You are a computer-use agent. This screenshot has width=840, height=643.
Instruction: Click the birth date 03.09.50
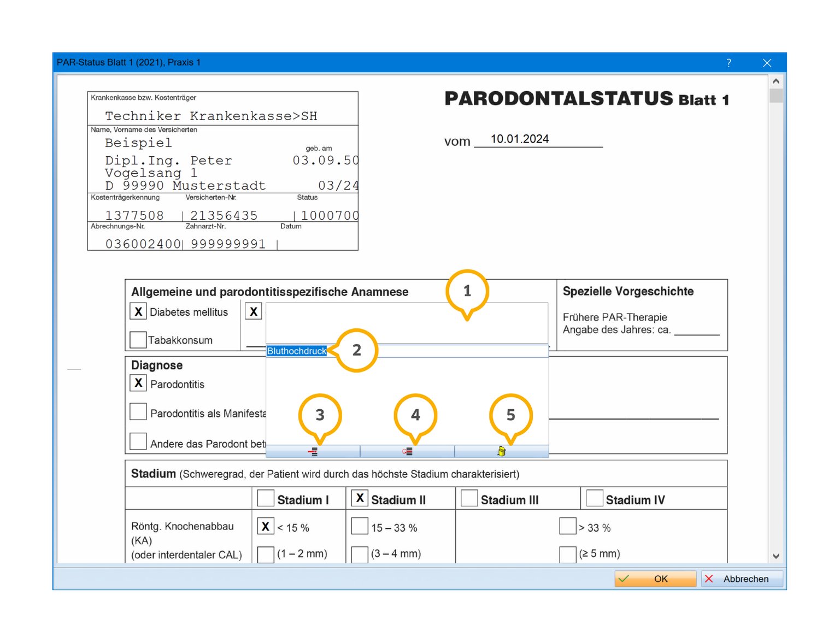coord(326,160)
